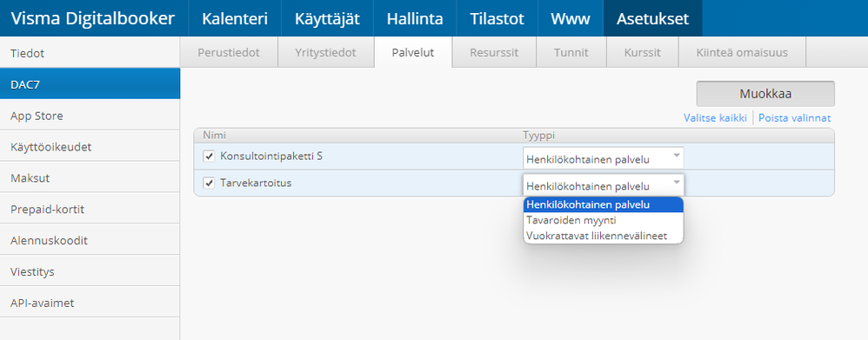Open App Store in the sidebar
This screenshot has width=868, height=340.
[x=90, y=116]
